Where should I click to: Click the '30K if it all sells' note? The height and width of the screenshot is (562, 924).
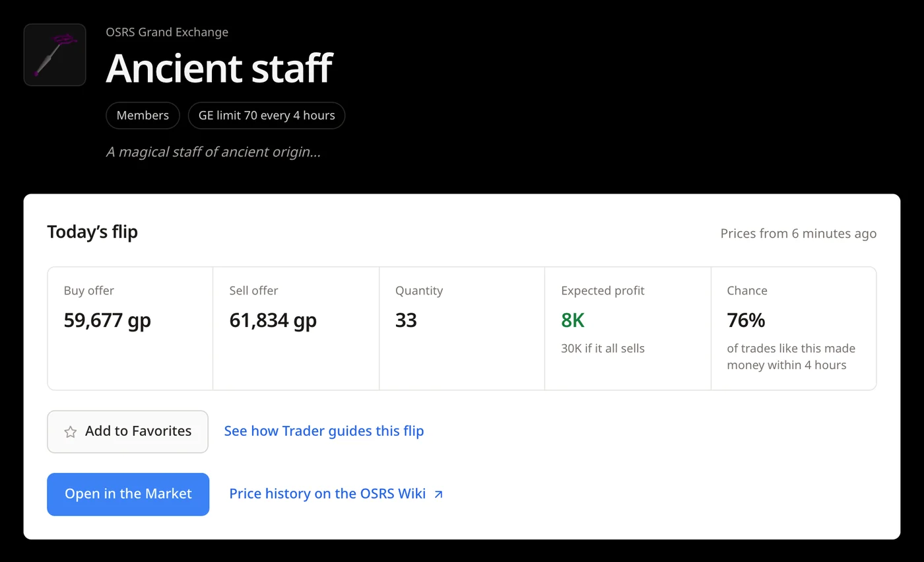click(603, 348)
